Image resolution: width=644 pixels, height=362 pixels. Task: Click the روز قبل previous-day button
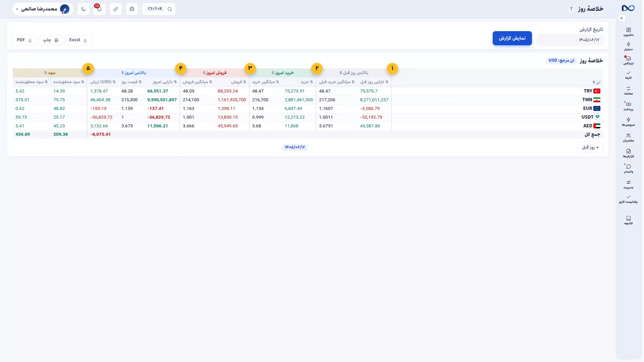click(x=590, y=147)
